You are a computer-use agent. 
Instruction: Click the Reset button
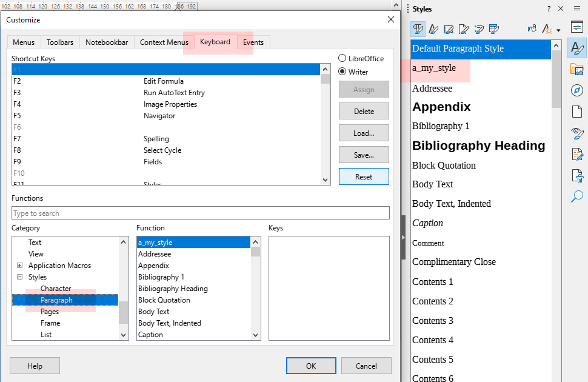(x=364, y=176)
